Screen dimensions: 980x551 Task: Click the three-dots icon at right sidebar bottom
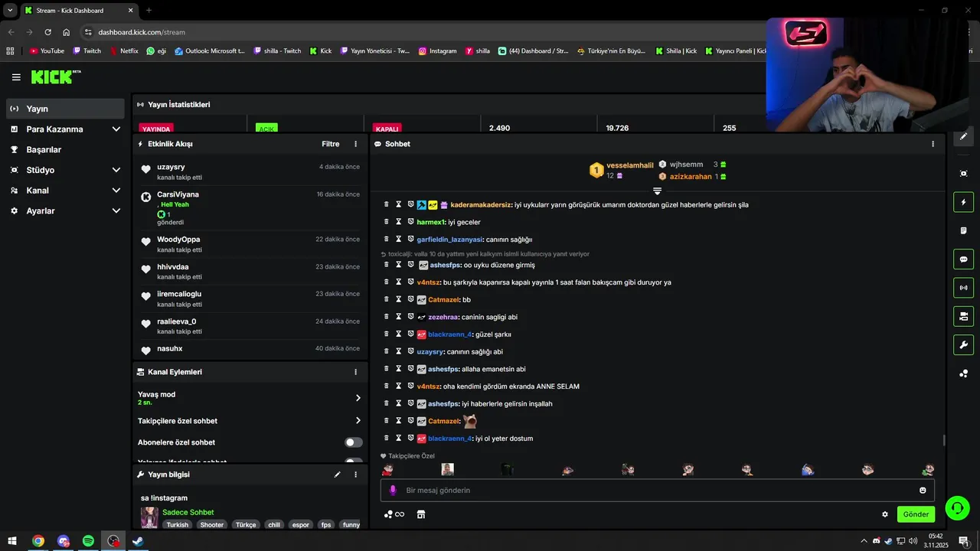coord(964,373)
